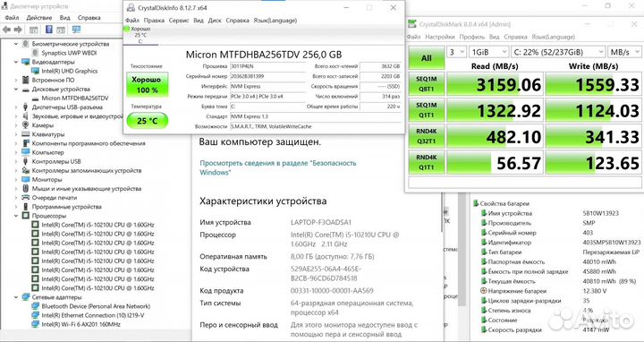Image resolution: width=644 pixels, height=342 pixels.
Task: Click the Паспортная ёмкость row showing 48010 mWh
Action: (558, 261)
